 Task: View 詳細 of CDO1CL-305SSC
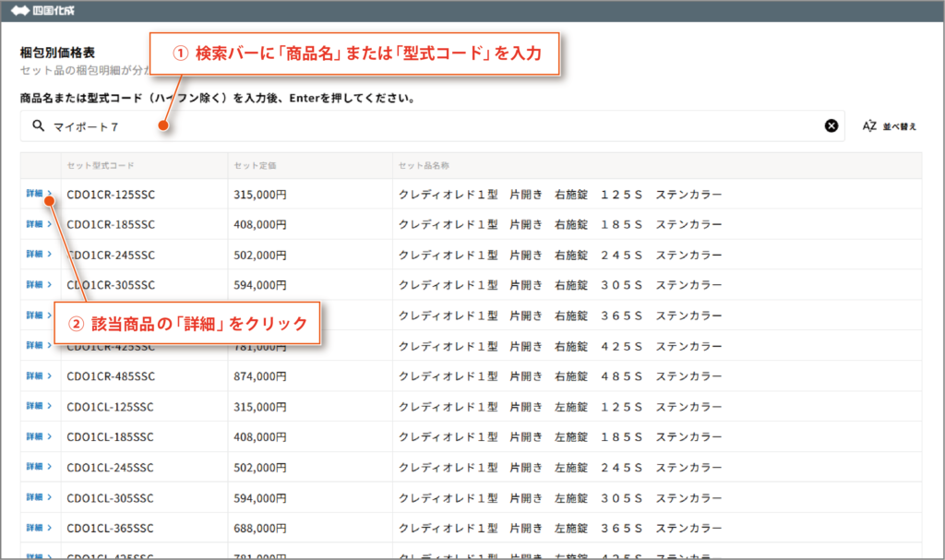coord(39,497)
